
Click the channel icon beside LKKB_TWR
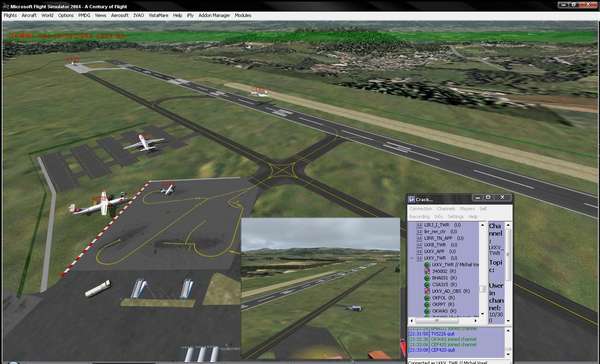(x=419, y=245)
